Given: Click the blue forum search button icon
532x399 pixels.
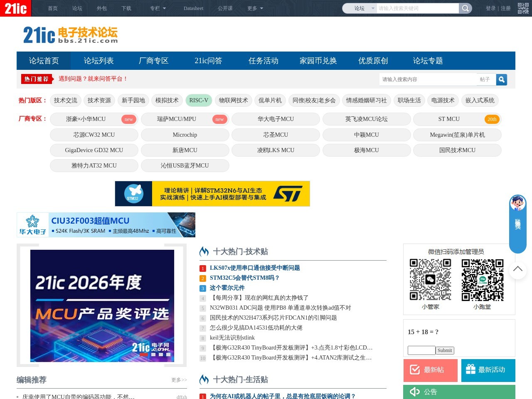Looking at the screenshot, I should 502,79.
